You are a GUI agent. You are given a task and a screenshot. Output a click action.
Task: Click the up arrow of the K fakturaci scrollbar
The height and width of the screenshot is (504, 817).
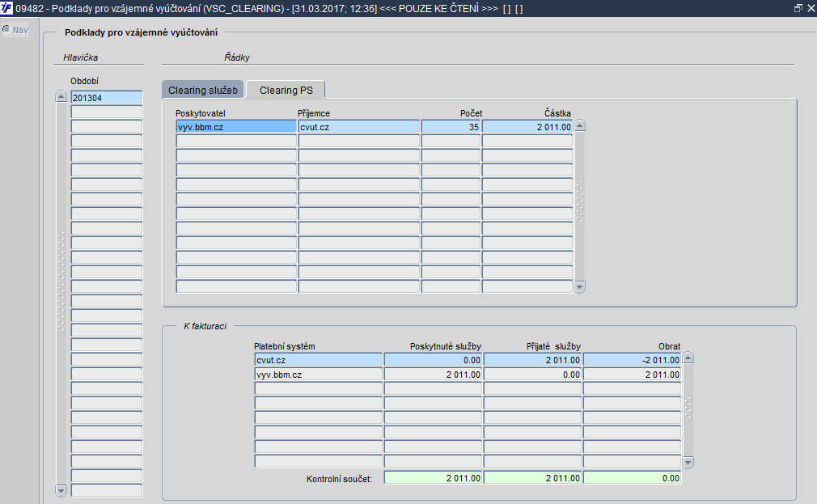[688, 358]
